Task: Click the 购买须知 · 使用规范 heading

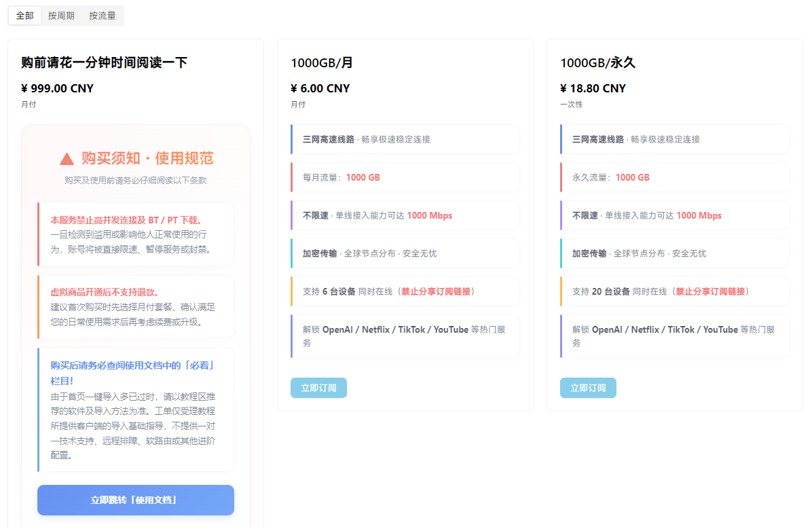Action: (147, 158)
